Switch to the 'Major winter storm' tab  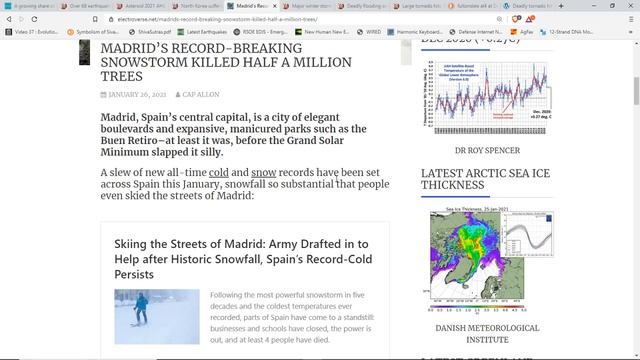click(307, 6)
